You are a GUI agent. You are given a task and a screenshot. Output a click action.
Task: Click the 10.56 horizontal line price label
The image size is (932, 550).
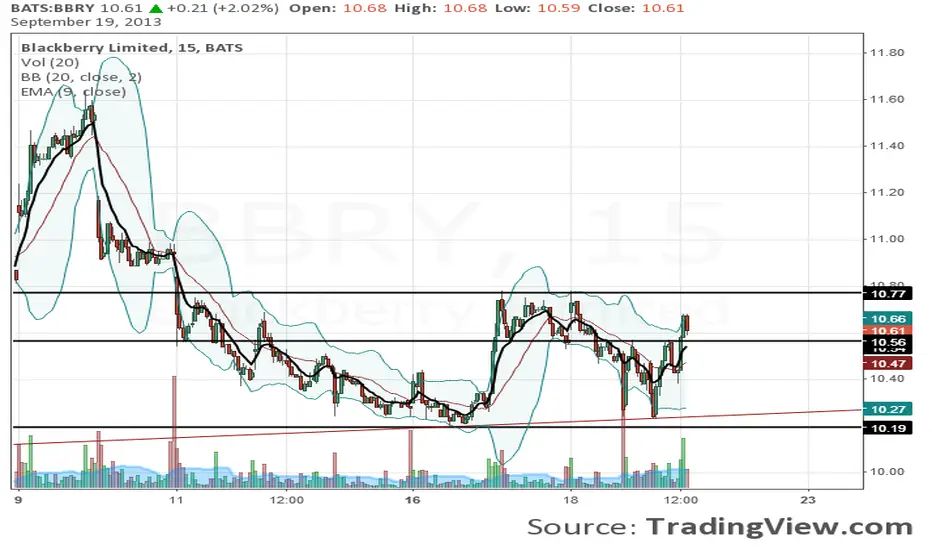tap(888, 342)
